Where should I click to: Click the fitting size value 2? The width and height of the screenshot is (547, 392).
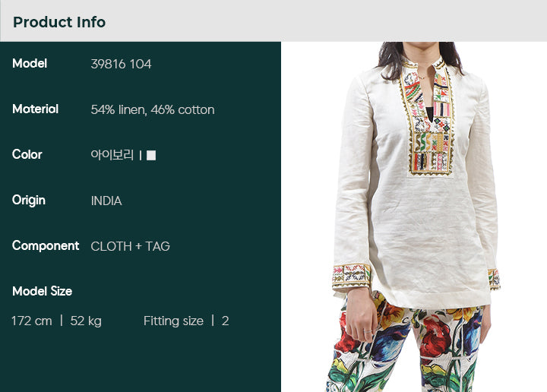226,321
